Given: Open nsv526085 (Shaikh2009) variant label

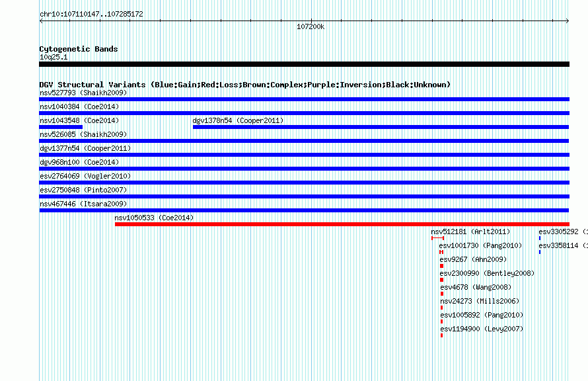Looking at the screenshot, I should coord(83,134).
